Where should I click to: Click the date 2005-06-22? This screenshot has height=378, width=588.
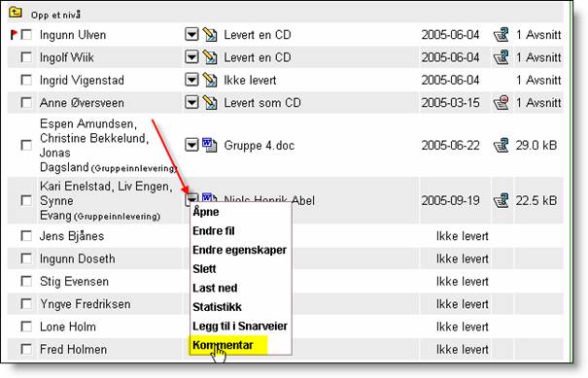[x=450, y=145]
